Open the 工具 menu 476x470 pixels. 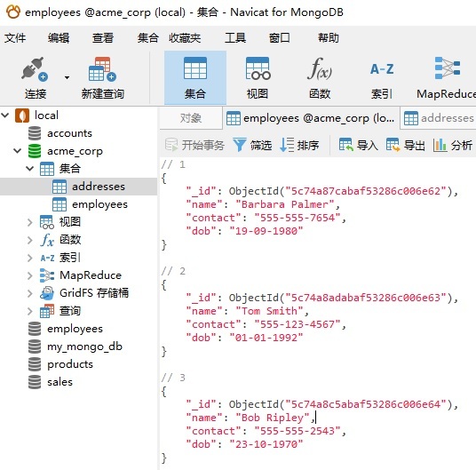click(x=235, y=38)
